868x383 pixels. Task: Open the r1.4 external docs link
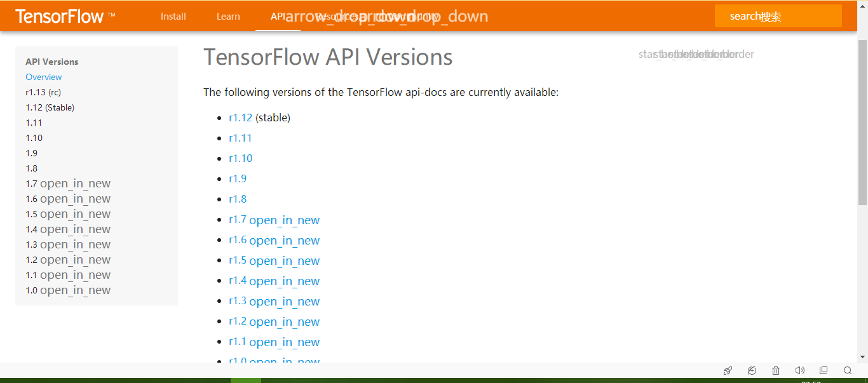click(275, 281)
